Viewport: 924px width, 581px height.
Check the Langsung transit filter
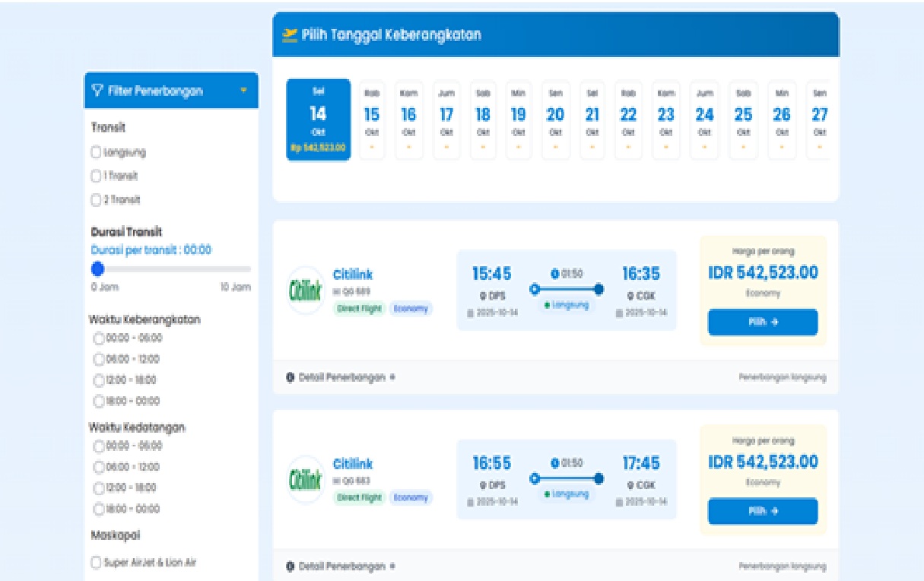click(96, 152)
